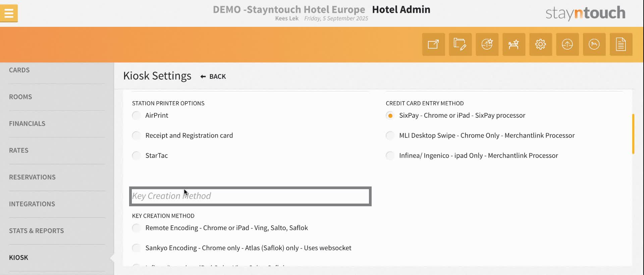Image resolution: width=644 pixels, height=275 pixels.
Task: Click the orange vertical scrollbar thumb
Action: 633,134
